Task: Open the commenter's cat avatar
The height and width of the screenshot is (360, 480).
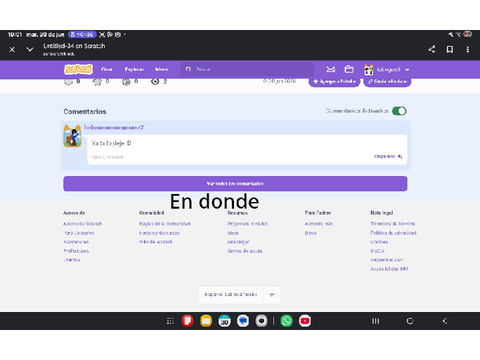Action: click(x=72, y=136)
